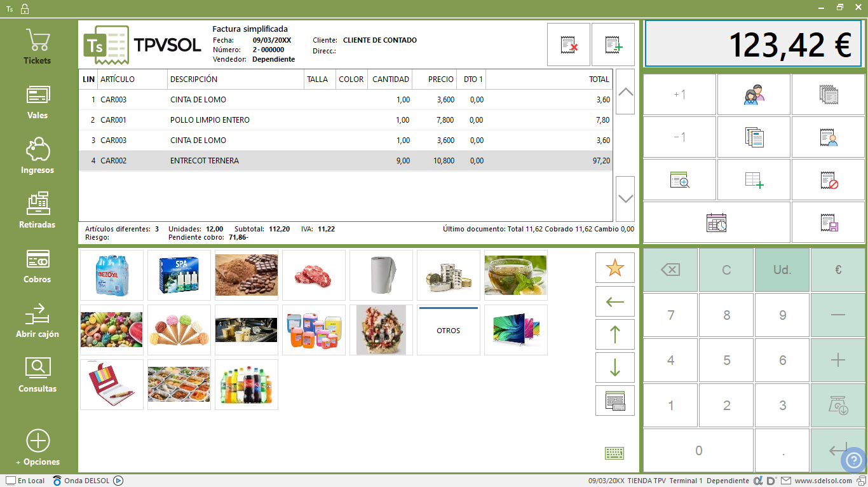Select Ud. units mode key

[x=782, y=270]
